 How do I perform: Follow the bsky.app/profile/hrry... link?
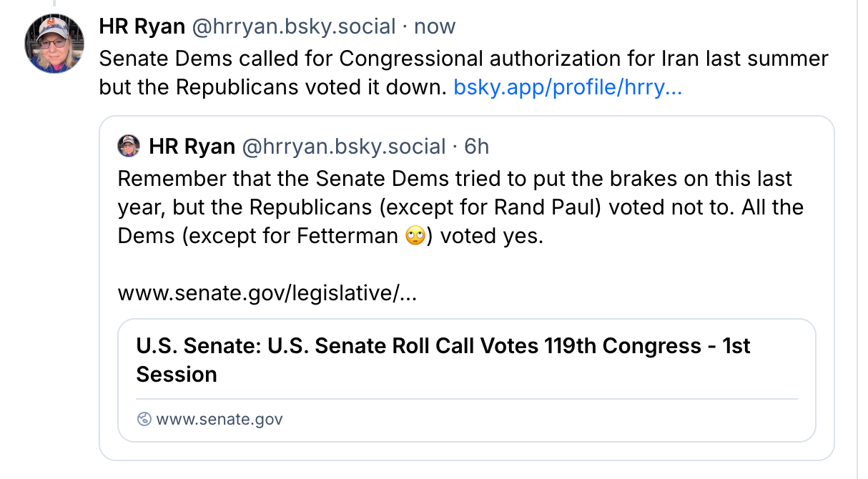point(568,87)
